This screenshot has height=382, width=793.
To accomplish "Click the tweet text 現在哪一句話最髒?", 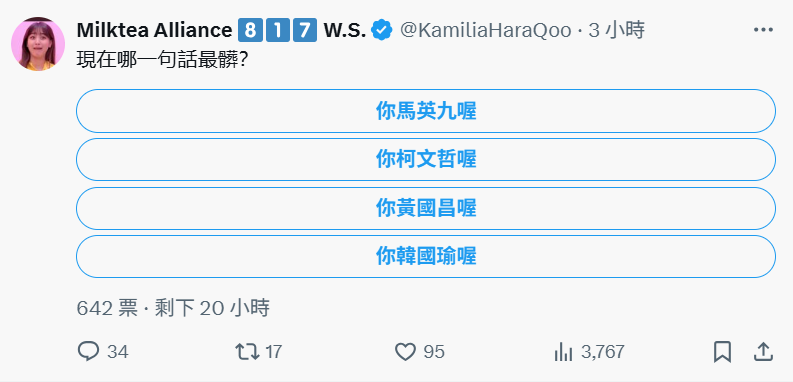I will point(162,60).
